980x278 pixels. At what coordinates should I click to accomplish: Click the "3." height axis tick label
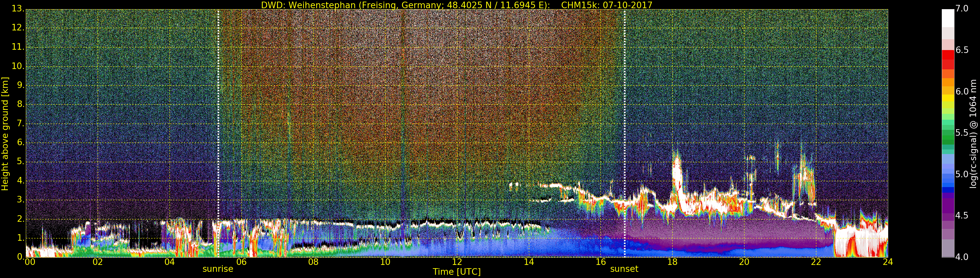tap(21, 200)
